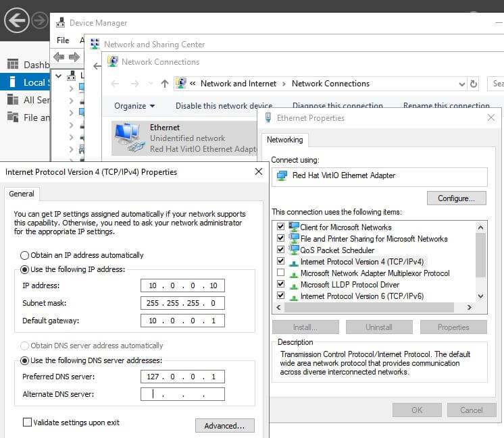
Task: Collapse the Device Manager root node
Action: (x=59, y=76)
